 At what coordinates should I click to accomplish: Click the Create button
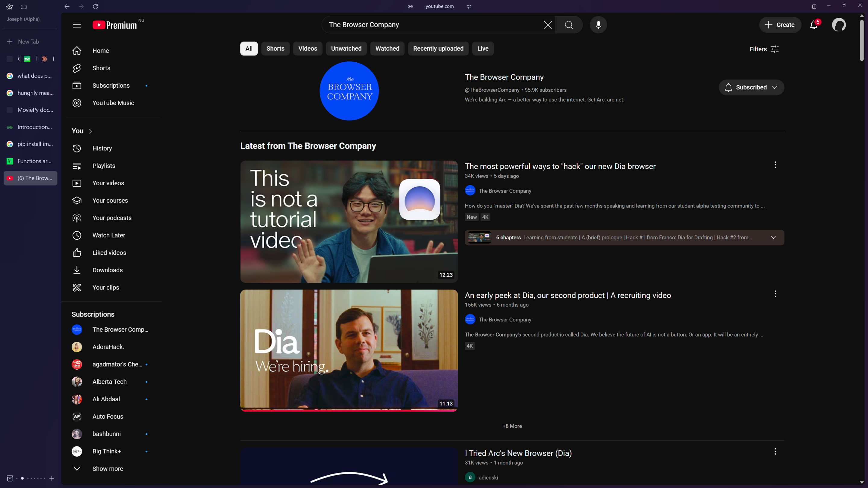(780, 25)
